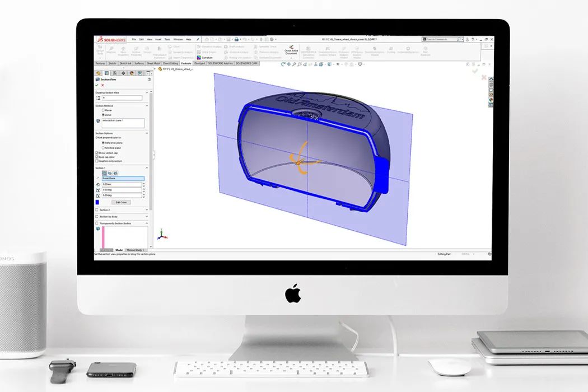Viewport: 588px width, 392px height.
Task: Select the Planar section method
Action: [107, 110]
